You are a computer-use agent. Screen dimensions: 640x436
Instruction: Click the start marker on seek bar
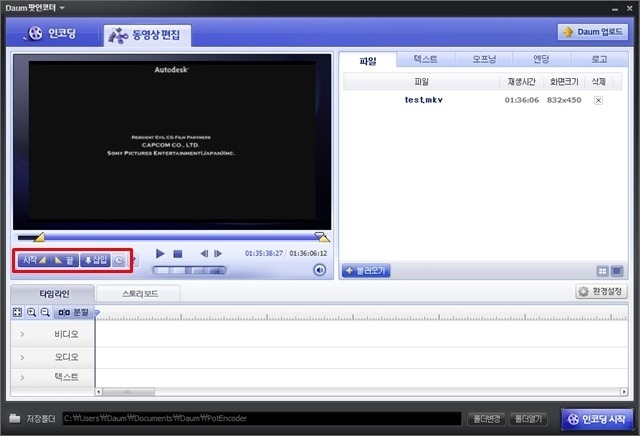pyautogui.click(x=39, y=237)
